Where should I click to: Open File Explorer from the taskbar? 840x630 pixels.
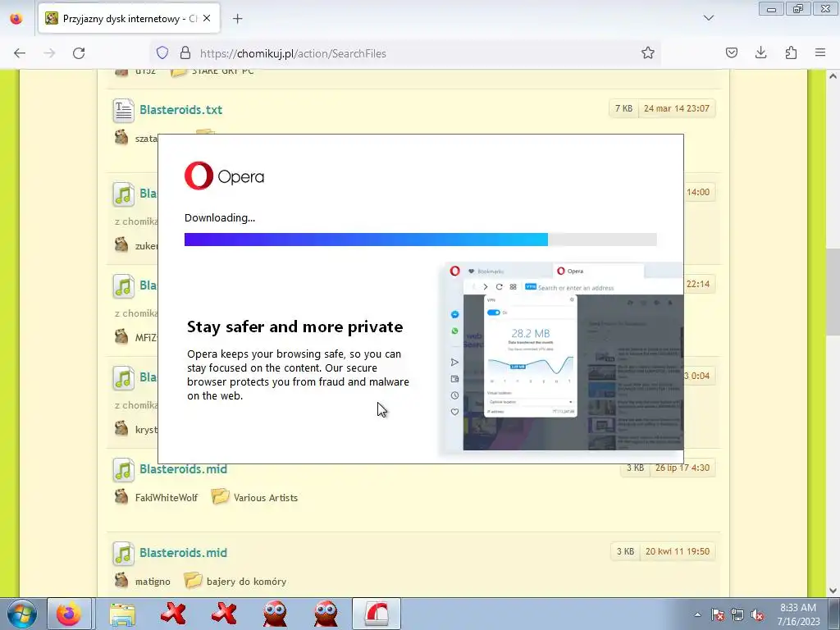coord(122,614)
